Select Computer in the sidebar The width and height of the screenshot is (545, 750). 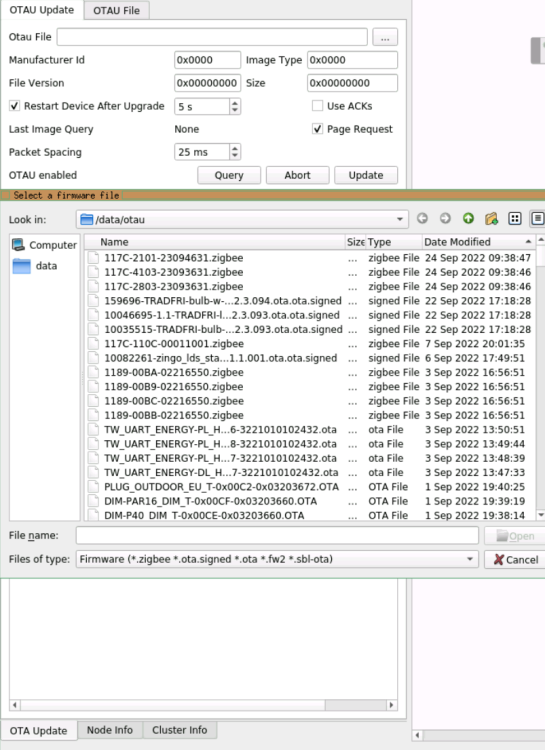44,245
